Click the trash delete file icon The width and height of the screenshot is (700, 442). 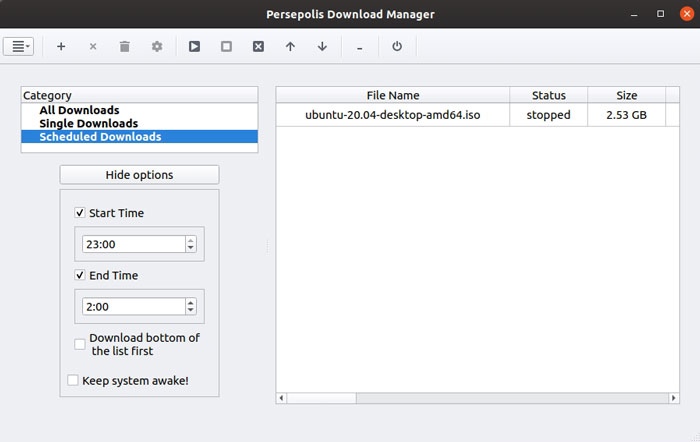click(x=125, y=46)
